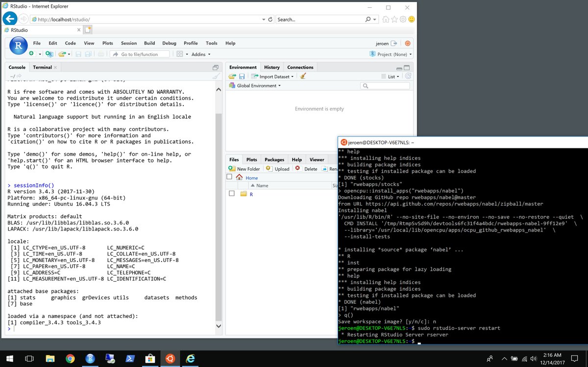Click the Delete button in Files
This screenshot has height=367, width=588.
click(x=306, y=169)
